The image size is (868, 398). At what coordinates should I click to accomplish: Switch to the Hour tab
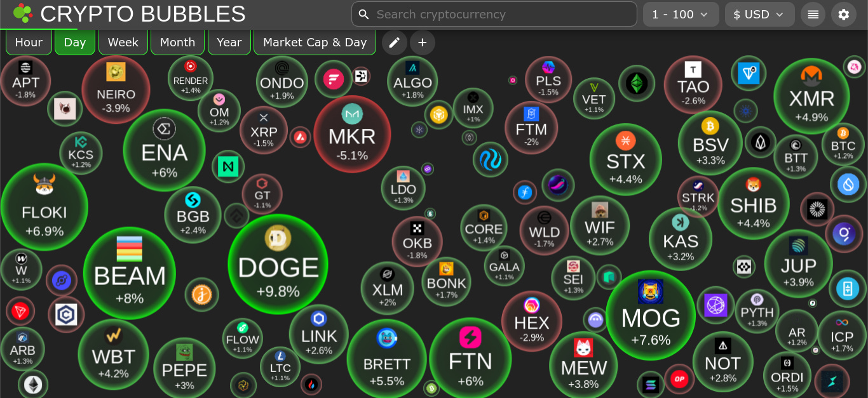click(29, 43)
